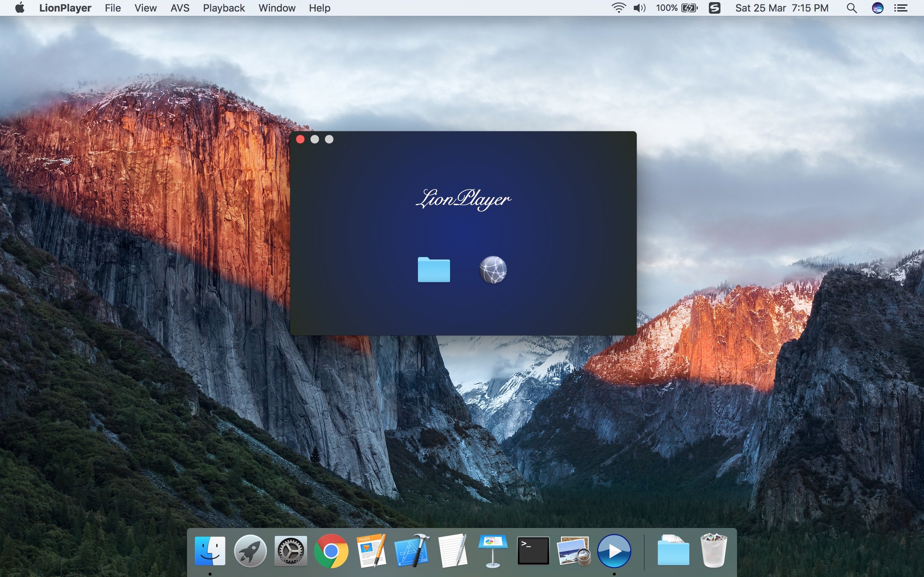
Task: Launch Keynote from the Dock
Action: 493,551
